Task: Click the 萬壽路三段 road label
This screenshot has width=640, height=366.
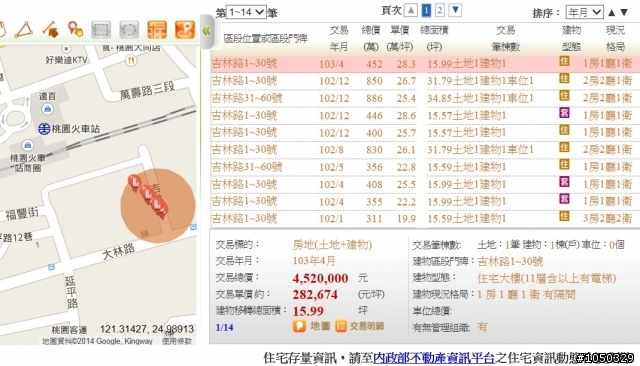Action: (147, 91)
